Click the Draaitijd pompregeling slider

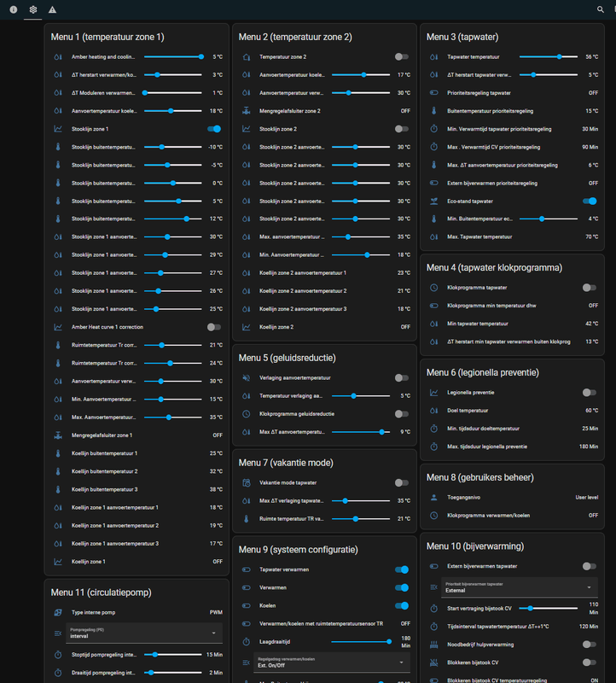click(x=173, y=673)
